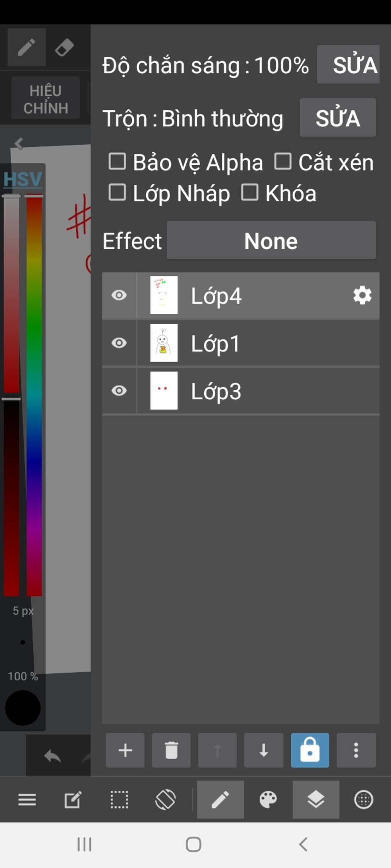Click SỬA button next to Trộn
The image size is (391, 868).
point(338,117)
